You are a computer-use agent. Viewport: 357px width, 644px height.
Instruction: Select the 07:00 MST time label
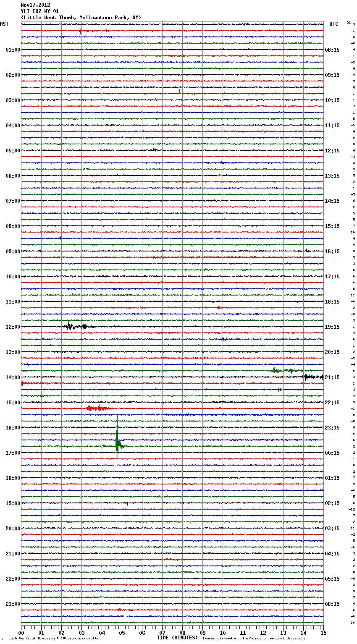click(x=13, y=201)
